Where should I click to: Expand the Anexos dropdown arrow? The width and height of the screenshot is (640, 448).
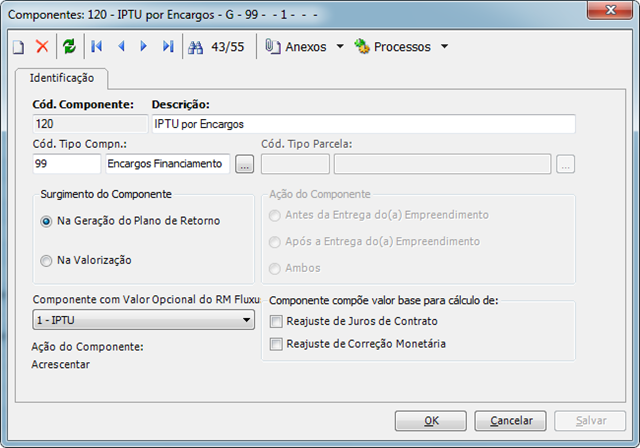click(340, 47)
